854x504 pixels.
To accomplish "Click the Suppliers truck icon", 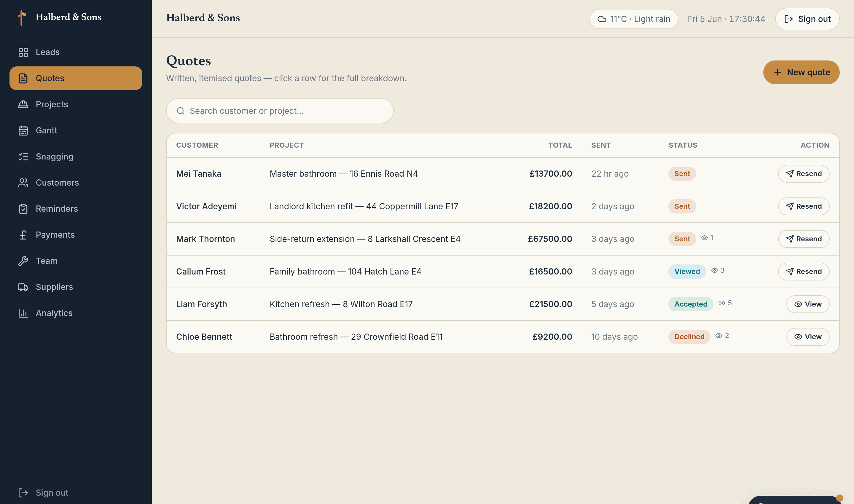I will (x=23, y=287).
